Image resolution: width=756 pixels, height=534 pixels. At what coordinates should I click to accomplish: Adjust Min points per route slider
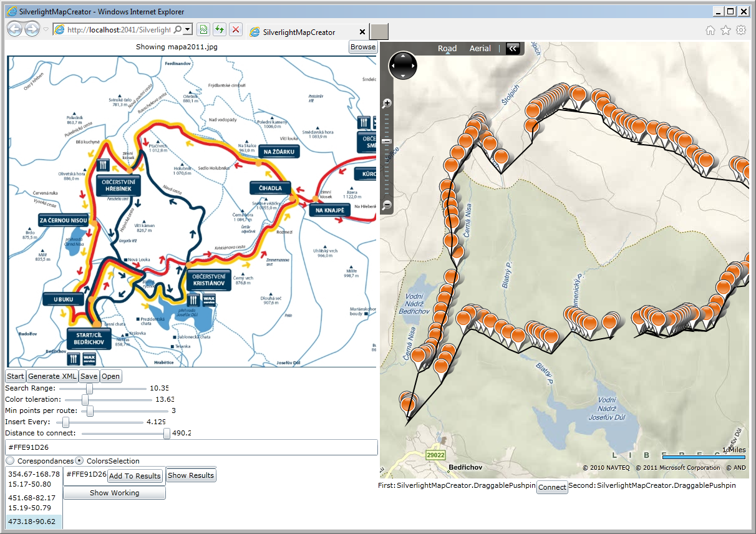tap(90, 410)
